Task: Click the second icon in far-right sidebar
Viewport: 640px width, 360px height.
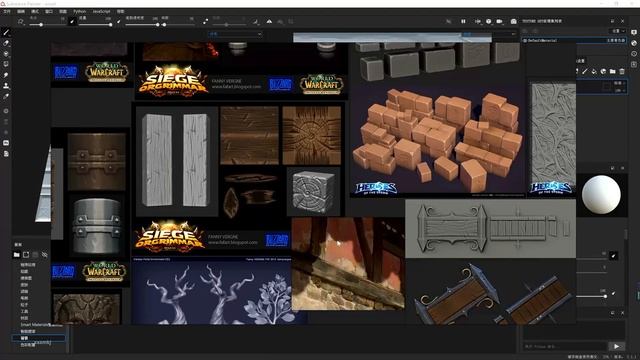Action: pyautogui.click(x=634, y=43)
